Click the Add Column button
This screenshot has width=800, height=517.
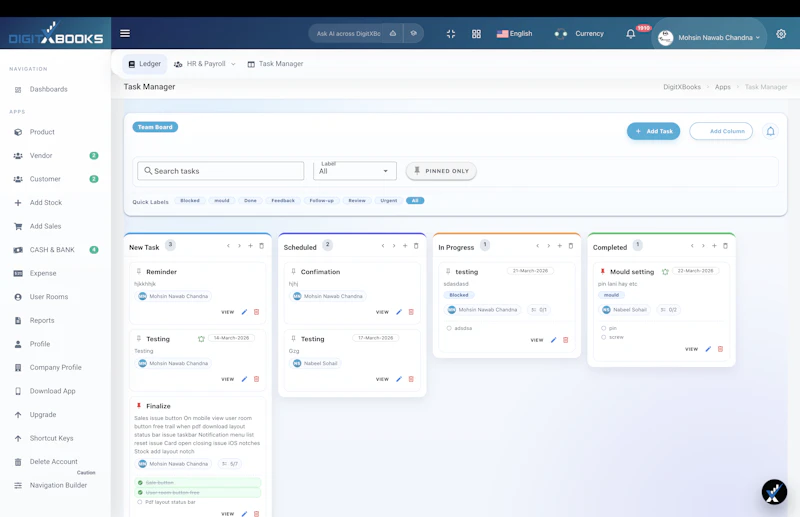point(721,131)
